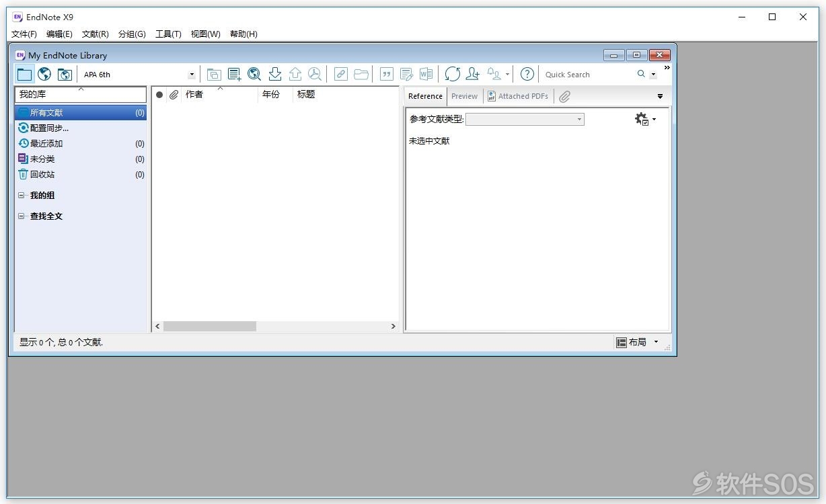Open the 参考文献类型 combo box
This screenshot has width=826, height=504.
point(525,120)
